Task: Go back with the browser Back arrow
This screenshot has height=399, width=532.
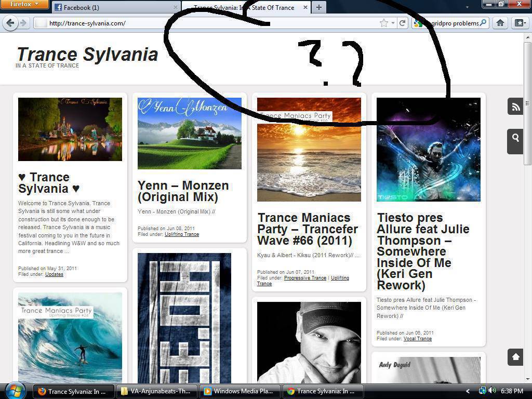Action: pos(10,23)
